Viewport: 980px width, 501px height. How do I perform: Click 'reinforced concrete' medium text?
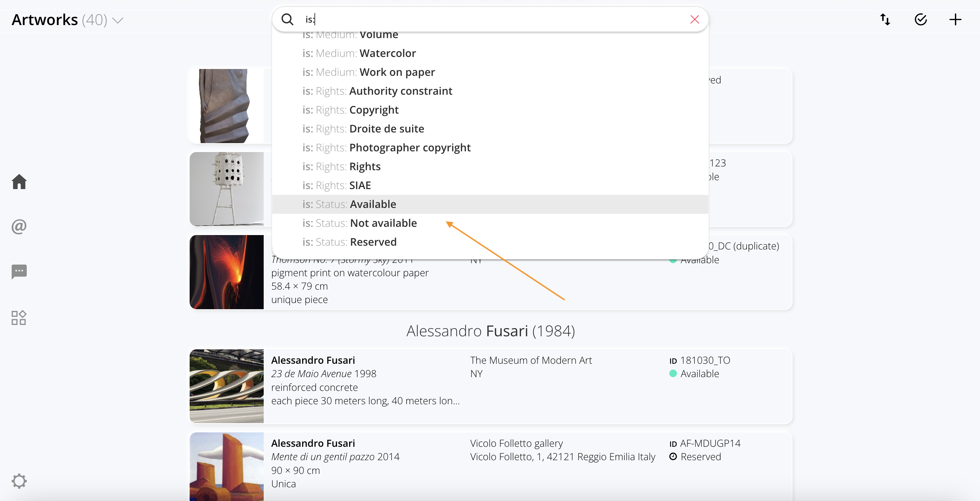pos(314,387)
